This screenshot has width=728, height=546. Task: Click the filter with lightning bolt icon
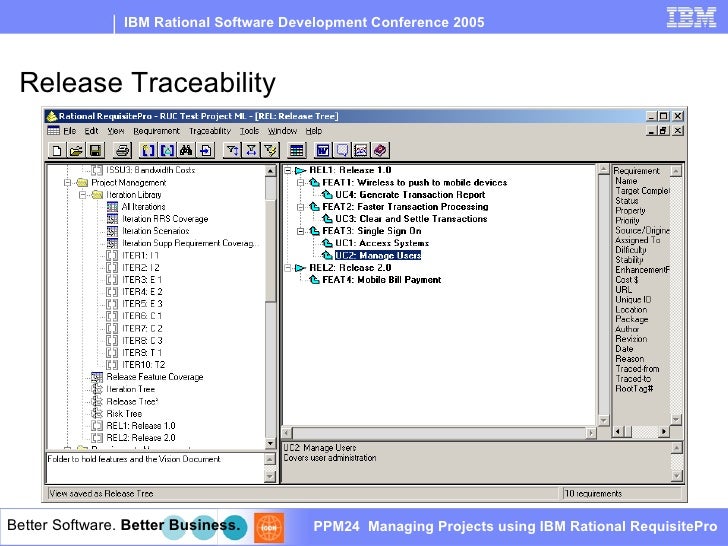pos(270,150)
